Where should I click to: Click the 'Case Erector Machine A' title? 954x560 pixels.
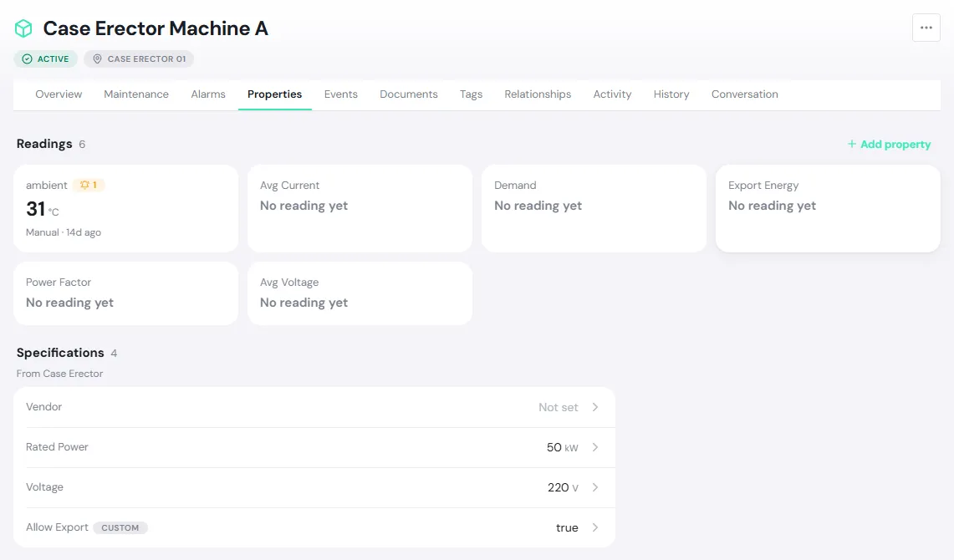(156, 28)
